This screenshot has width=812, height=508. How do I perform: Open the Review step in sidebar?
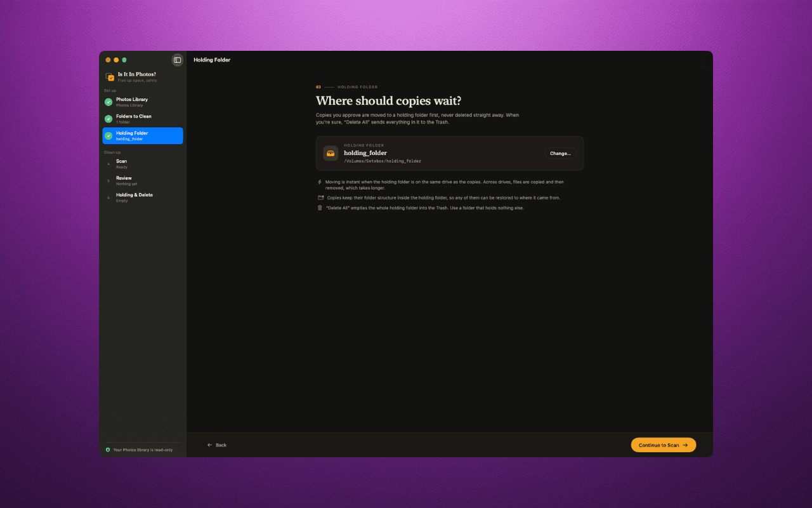point(143,181)
